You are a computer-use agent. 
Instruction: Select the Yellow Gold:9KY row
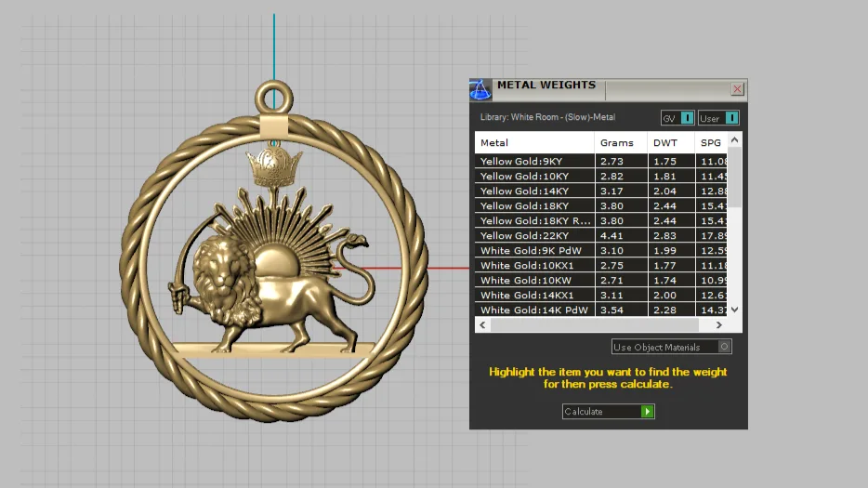pos(600,161)
